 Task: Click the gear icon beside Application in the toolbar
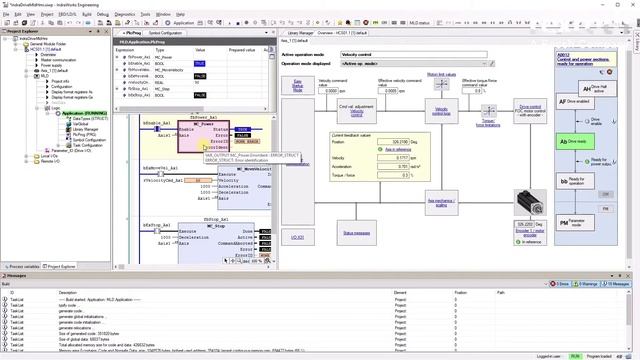point(167,23)
